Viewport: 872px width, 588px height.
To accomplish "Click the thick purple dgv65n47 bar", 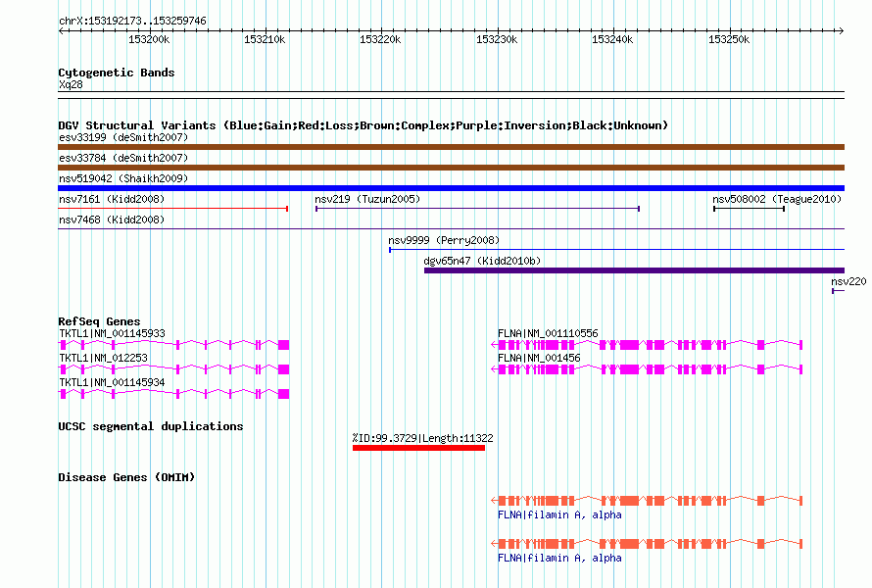I will [635, 270].
